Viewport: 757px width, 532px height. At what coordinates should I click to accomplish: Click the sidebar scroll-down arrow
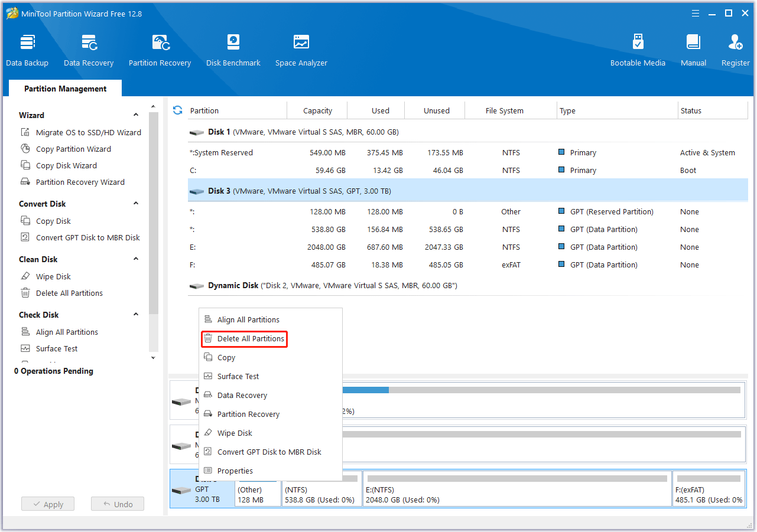pos(154,357)
